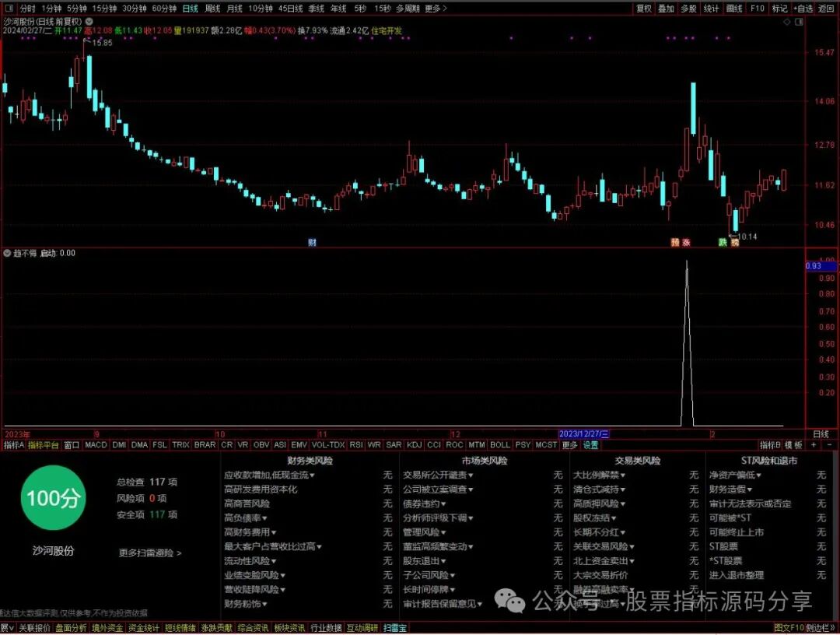This screenshot has width=840, height=635.
Task: Open the 关联报价 bottom tab
Action: coord(35,627)
